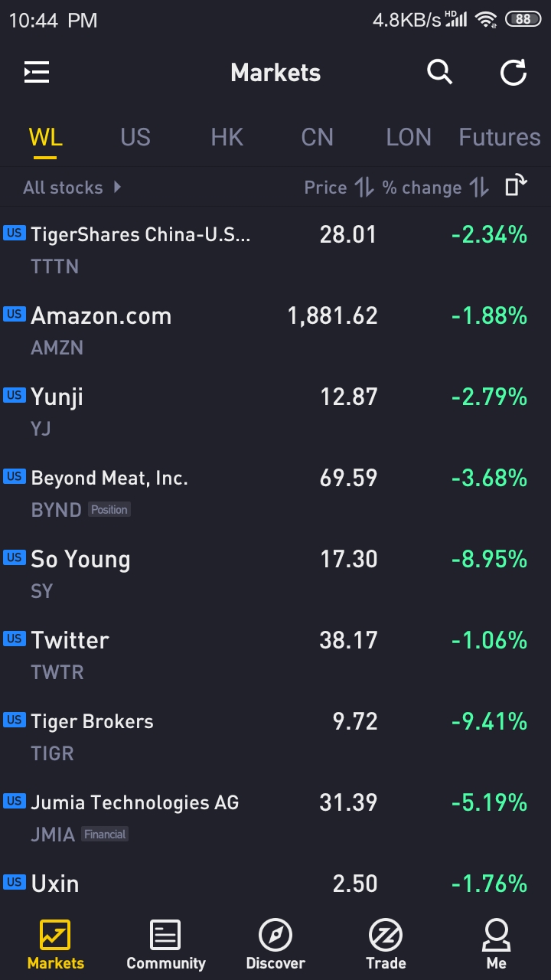Open the Community tab icon
Image resolution: width=551 pixels, height=980 pixels.
pos(165,936)
